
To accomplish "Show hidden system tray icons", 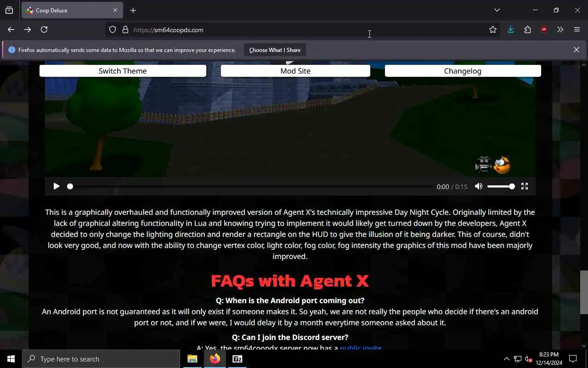I will (x=507, y=359).
